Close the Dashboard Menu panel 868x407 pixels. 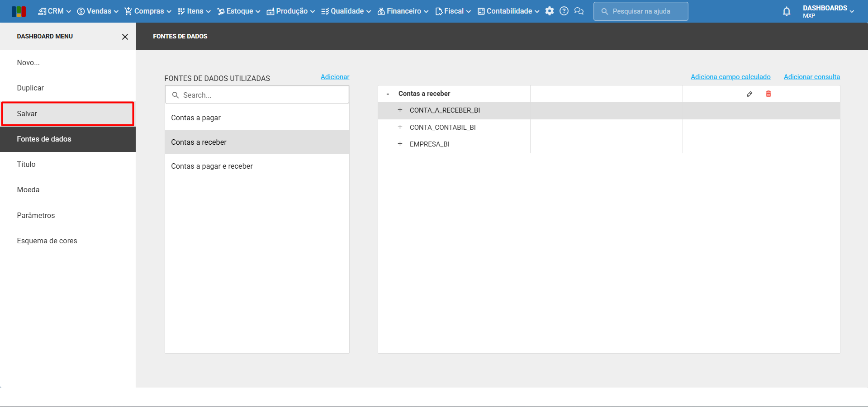click(125, 37)
